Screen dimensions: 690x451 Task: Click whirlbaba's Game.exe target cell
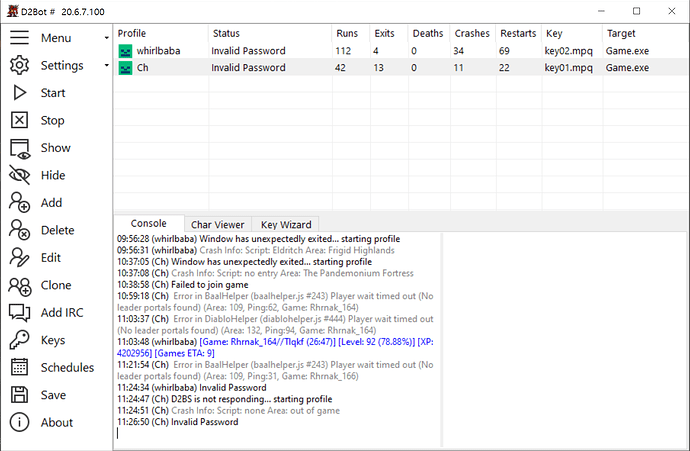pos(627,51)
